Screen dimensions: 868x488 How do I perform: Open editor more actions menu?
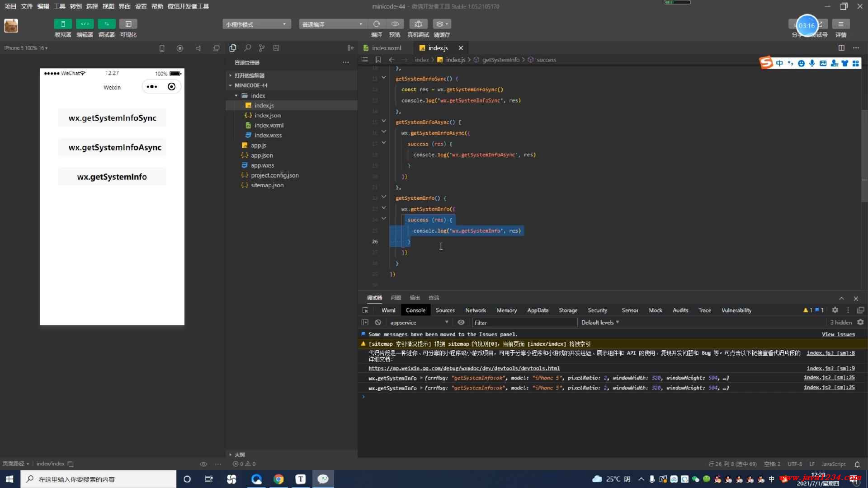point(856,48)
